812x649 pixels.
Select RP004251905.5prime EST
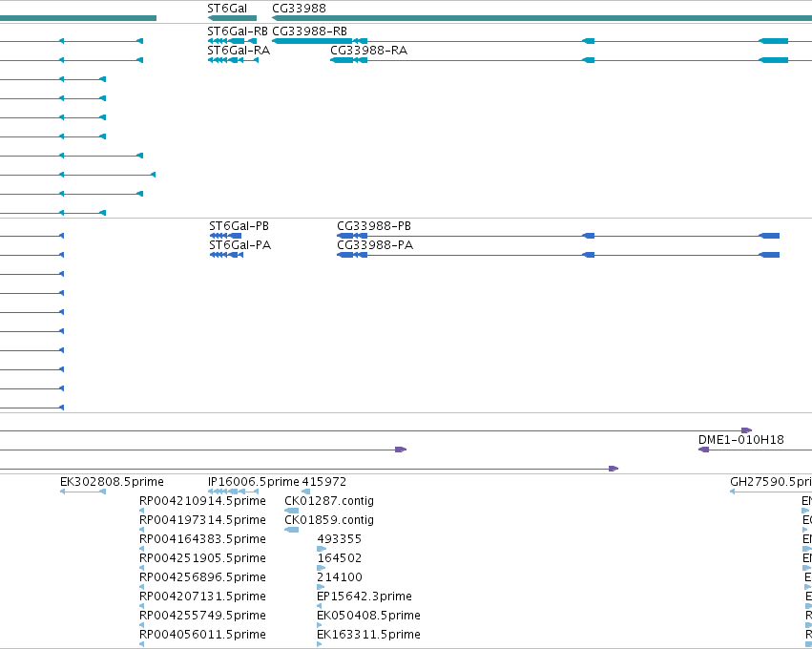202,558
